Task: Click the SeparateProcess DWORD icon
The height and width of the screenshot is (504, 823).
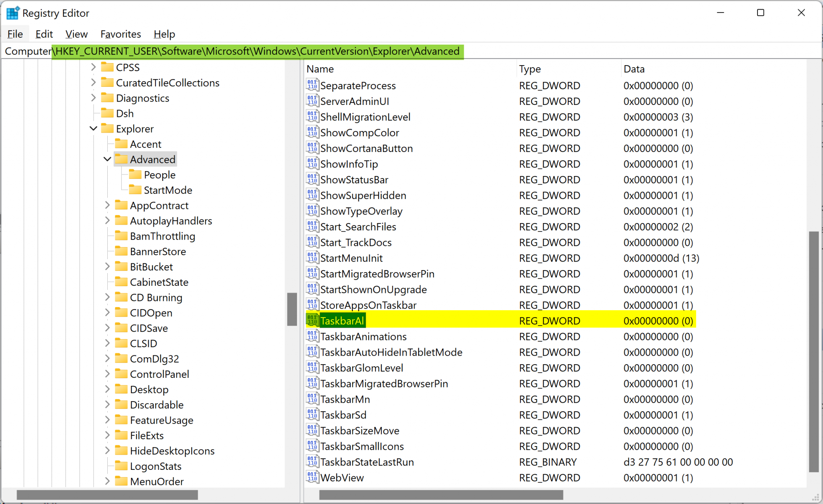Action: 312,85
